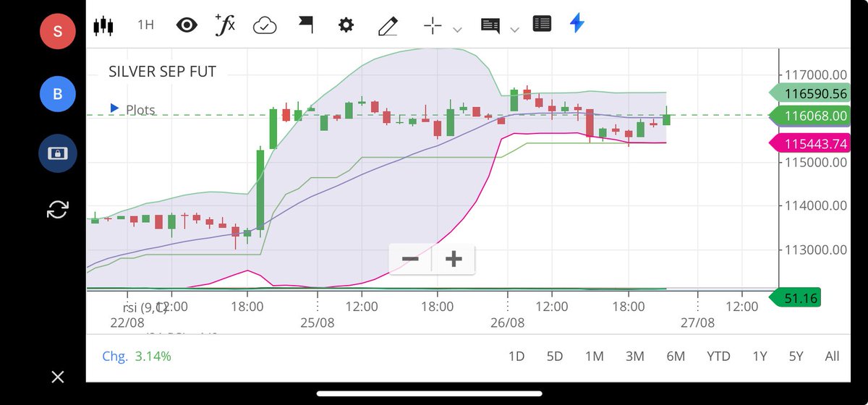Expand the Plots disclosure triangle

pos(114,108)
